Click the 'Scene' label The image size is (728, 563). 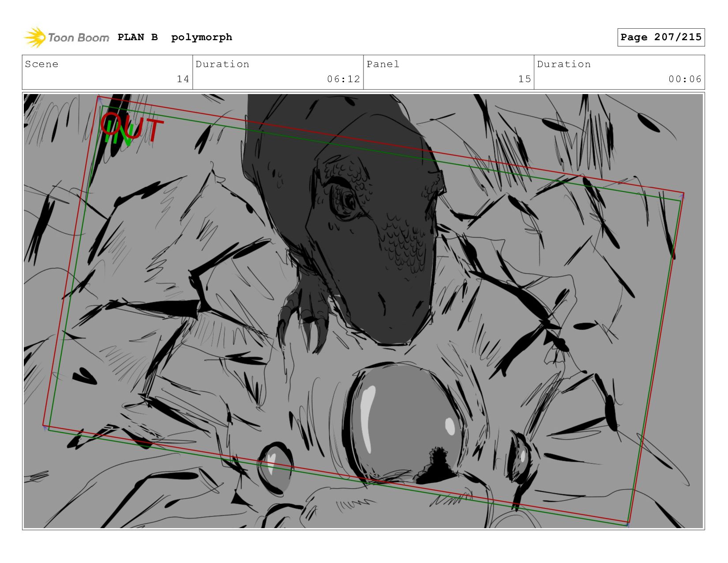41,64
